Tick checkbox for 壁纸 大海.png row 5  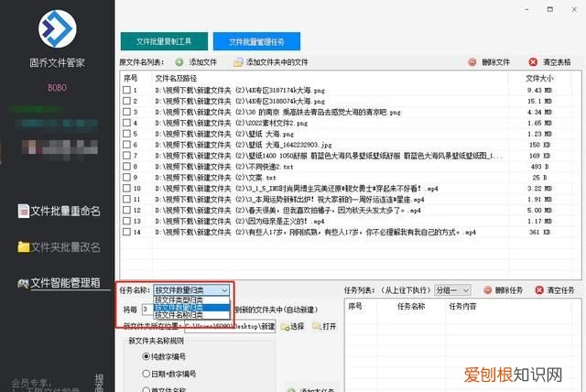(x=126, y=134)
